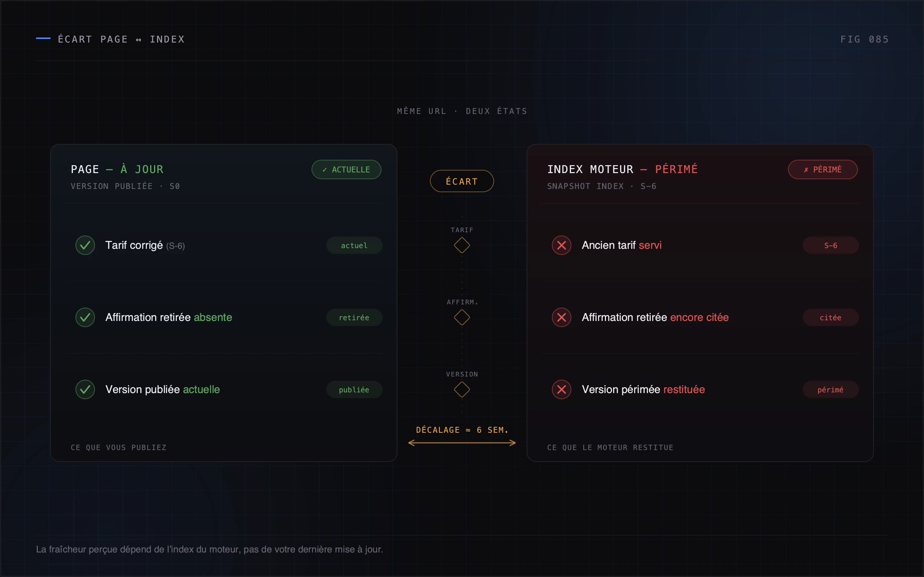Select the AFFIRM. diamond marker
Viewport: 924px width, 577px height.
point(462,317)
